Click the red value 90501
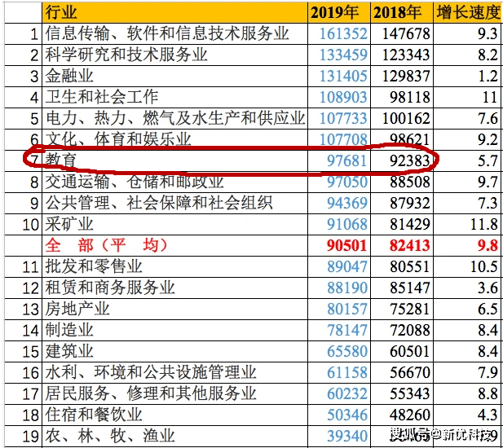 point(346,245)
